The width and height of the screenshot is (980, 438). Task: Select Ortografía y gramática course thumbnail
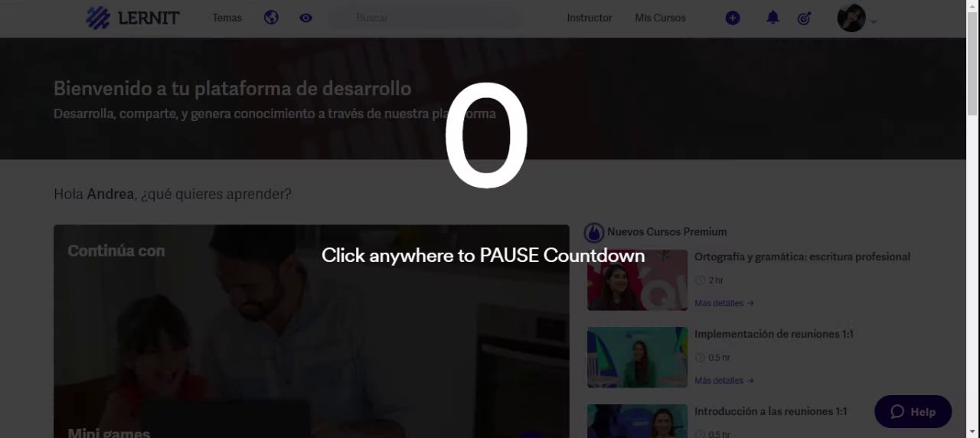637,280
